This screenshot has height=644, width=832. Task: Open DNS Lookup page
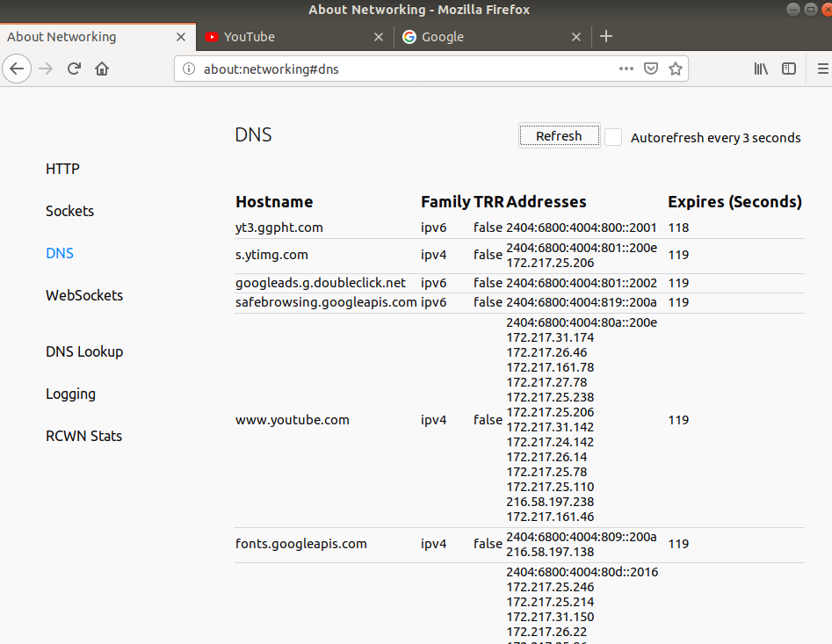(x=84, y=351)
